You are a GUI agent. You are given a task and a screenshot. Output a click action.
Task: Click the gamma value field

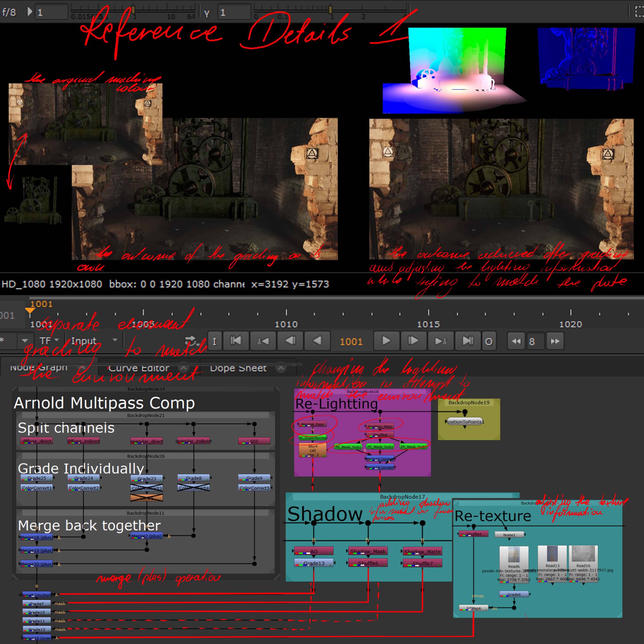tap(234, 12)
